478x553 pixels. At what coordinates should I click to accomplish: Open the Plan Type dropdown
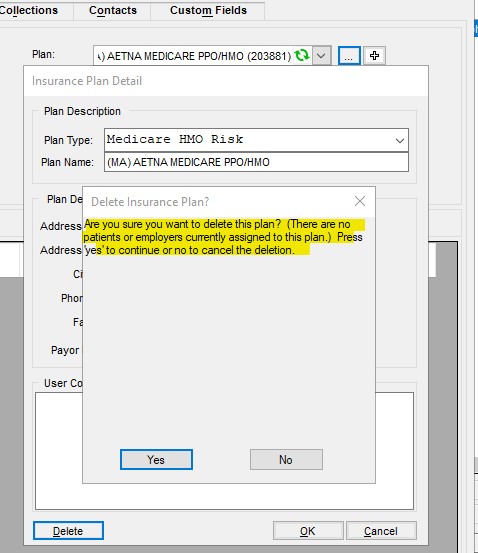(400, 140)
